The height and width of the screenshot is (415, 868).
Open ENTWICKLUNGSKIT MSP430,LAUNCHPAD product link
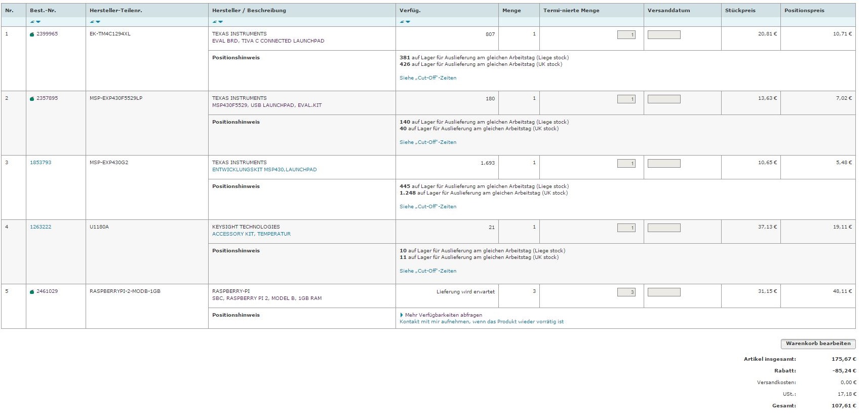pyautogui.click(x=264, y=170)
